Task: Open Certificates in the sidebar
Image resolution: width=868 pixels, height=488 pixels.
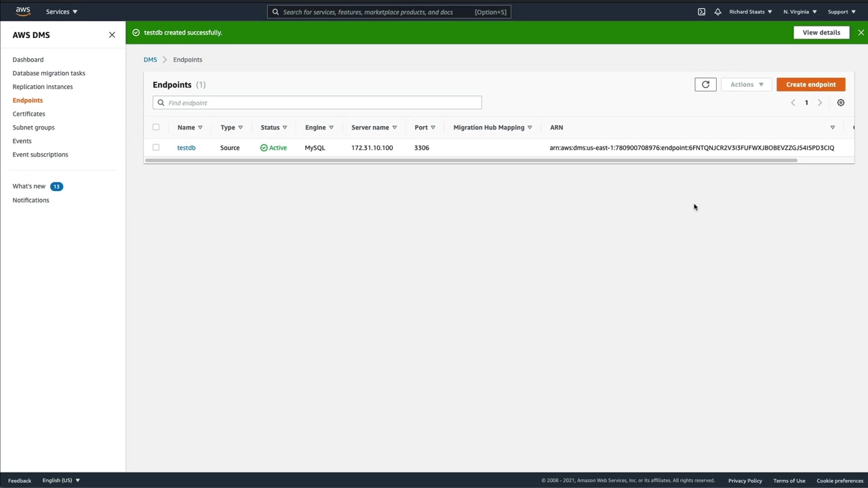Action: 28,114
